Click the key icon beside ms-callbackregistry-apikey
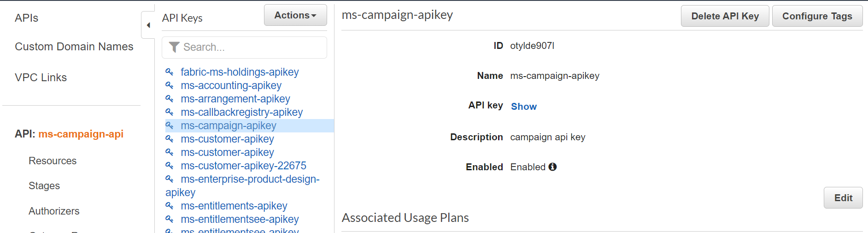The height and width of the screenshot is (233, 868). coord(170,112)
